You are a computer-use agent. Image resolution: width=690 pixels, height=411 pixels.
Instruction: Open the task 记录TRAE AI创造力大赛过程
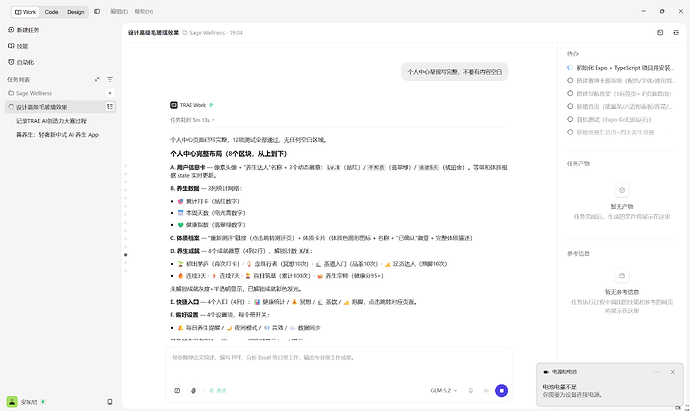coord(51,121)
